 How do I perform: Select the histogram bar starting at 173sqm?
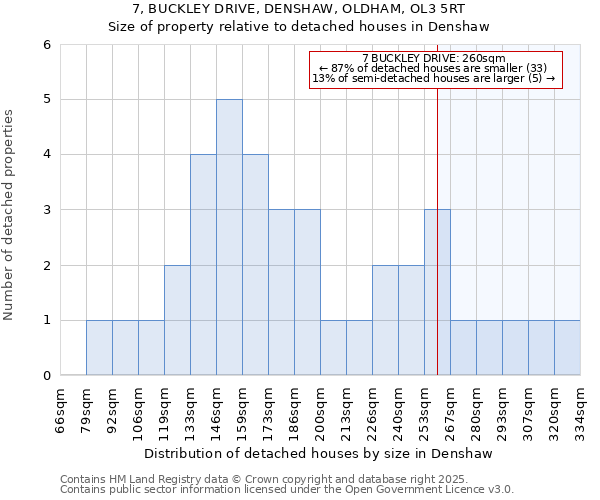click(281, 292)
